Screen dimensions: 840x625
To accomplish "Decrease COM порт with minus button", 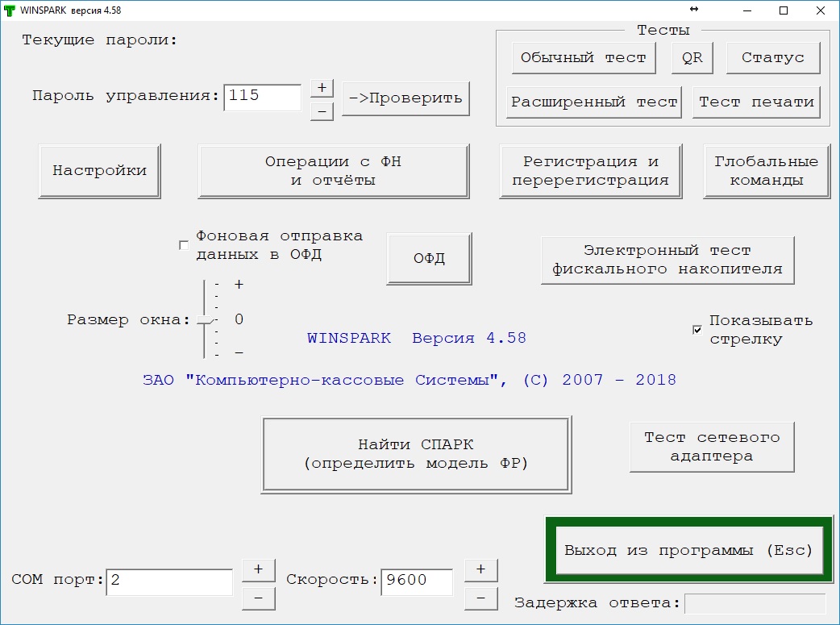I will [258, 598].
